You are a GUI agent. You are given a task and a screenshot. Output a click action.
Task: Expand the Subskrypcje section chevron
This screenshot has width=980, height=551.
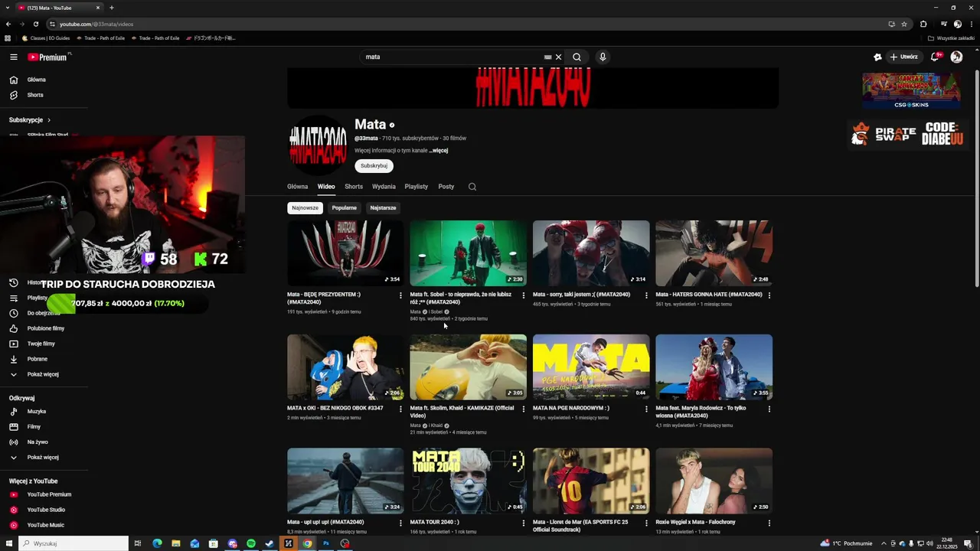pos(49,120)
